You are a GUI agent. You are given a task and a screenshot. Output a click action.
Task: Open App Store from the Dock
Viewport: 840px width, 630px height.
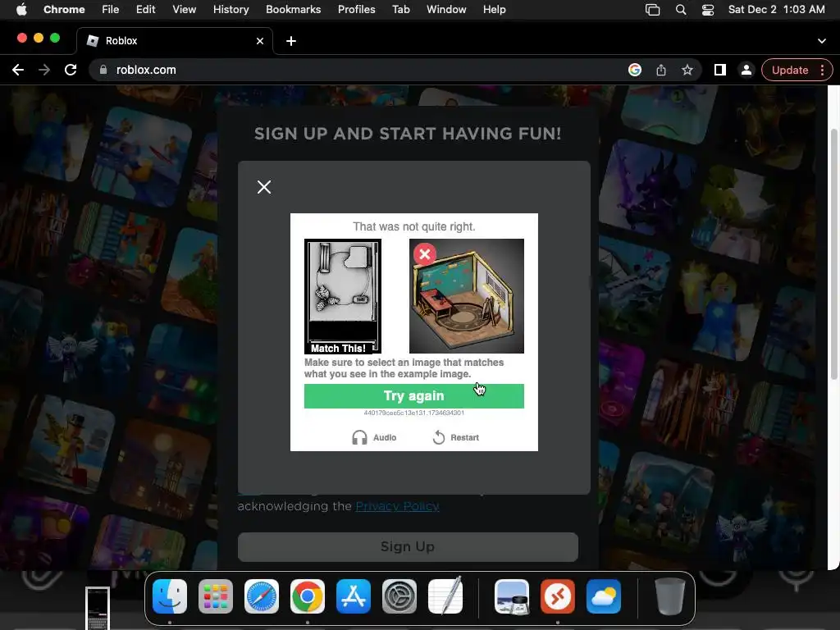click(354, 596)
